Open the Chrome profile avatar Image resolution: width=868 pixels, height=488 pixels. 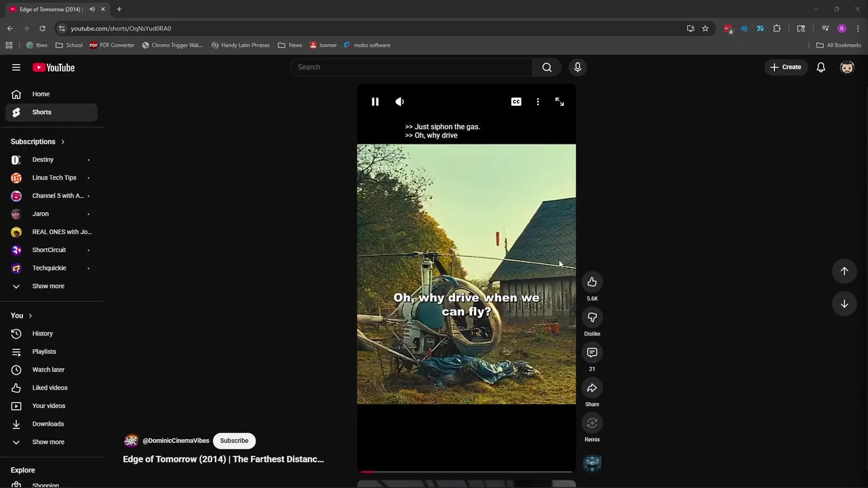(x=842, y=28)
